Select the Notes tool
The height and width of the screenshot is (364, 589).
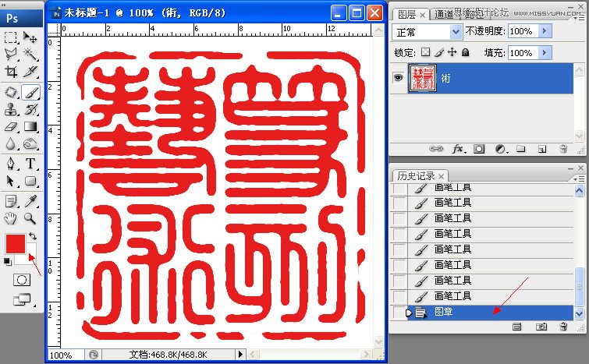pyautogui.click(x=10, y=202)
